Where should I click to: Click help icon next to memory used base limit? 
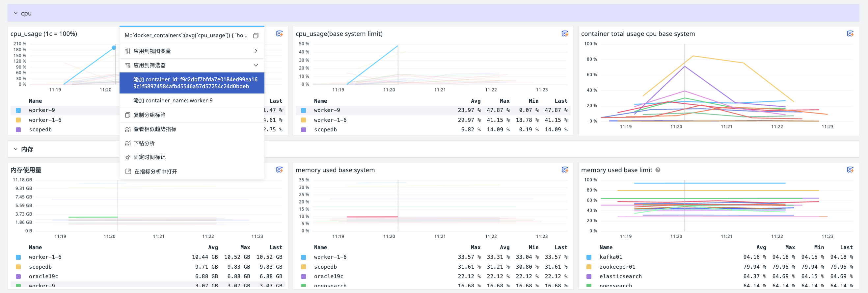658,170
